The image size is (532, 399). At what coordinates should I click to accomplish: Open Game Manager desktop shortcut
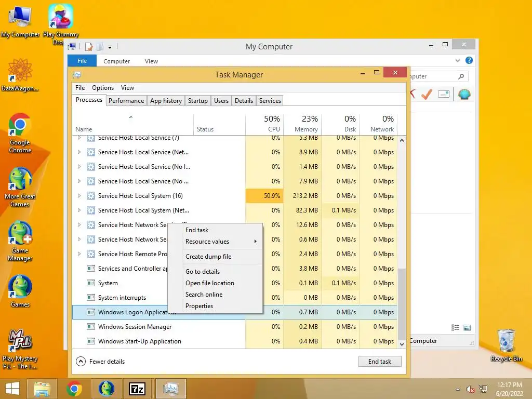[20, 241]
